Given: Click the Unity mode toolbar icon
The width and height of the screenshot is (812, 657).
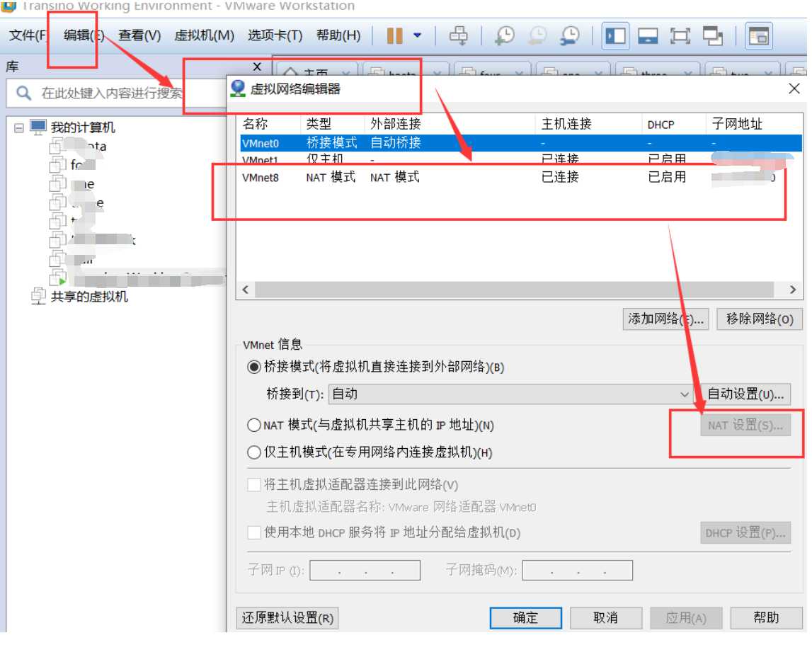Looking at the screenshot, I should [713, 35].
